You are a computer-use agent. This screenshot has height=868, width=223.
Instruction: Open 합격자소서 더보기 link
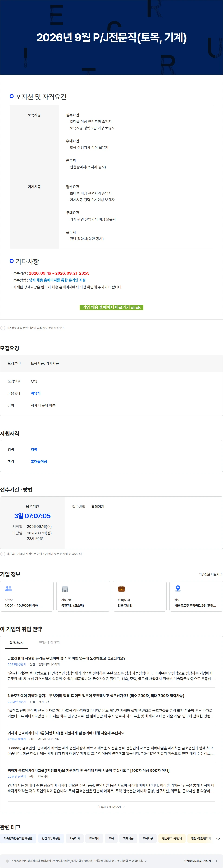point(111,807)
